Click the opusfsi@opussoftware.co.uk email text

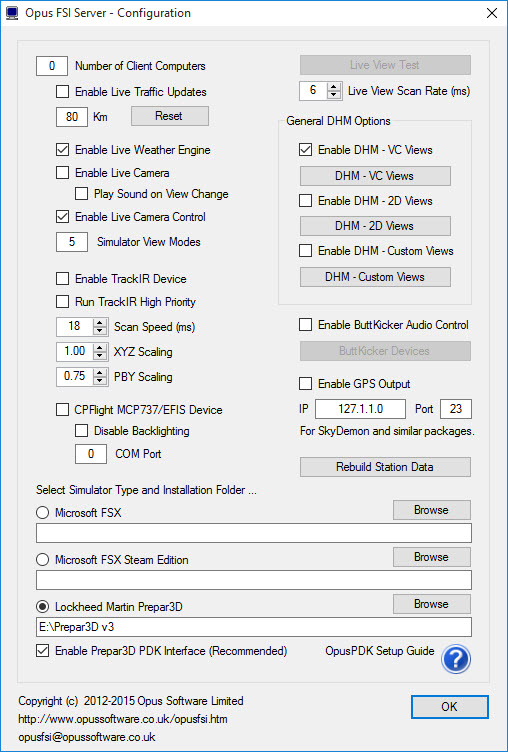click(87, 737)
